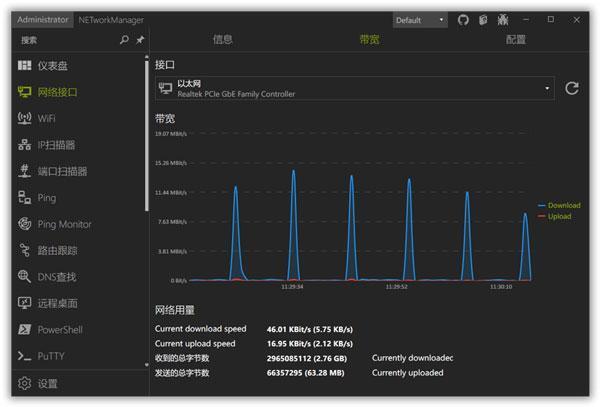
Task: Click the 2965085112 (2.76 GB) value
Action: click(x=307, y=358)
